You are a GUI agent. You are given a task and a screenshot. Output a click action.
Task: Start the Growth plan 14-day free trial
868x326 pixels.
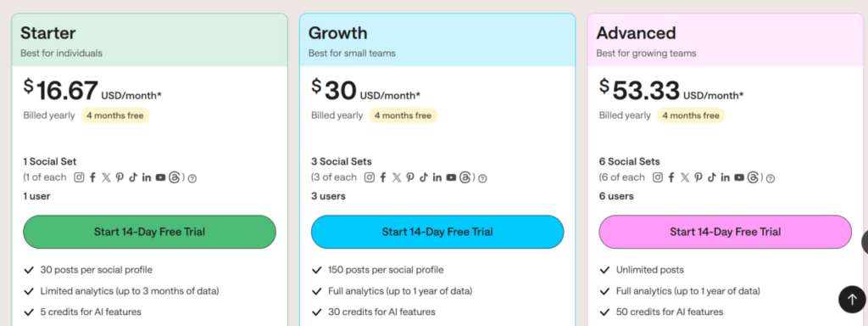[437, 232]
